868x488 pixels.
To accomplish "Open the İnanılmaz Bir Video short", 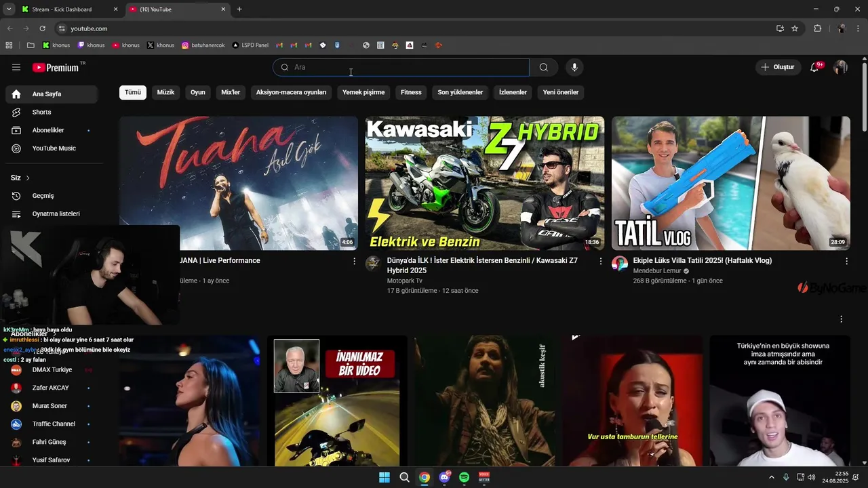I will (x=337, y=401).
